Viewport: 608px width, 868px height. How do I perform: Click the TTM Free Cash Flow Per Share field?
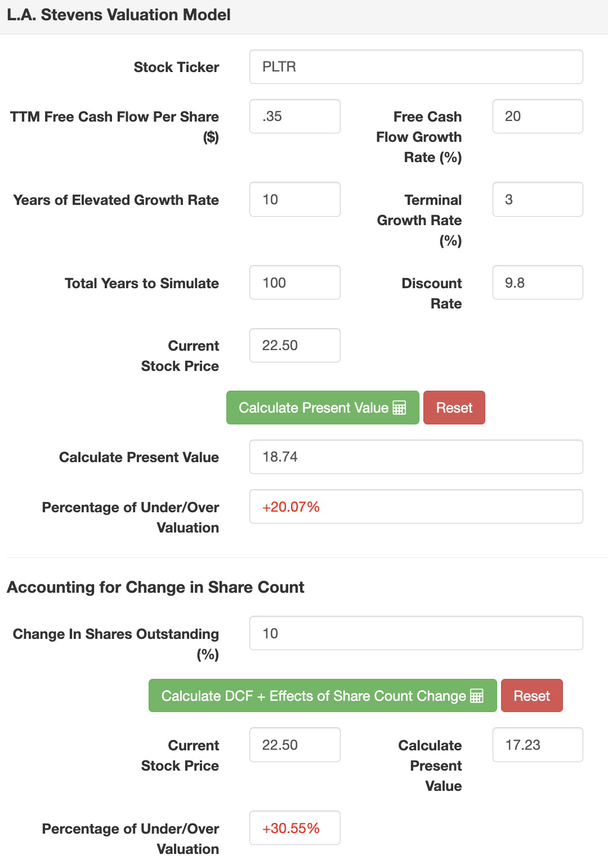click(x=294, y=117)
